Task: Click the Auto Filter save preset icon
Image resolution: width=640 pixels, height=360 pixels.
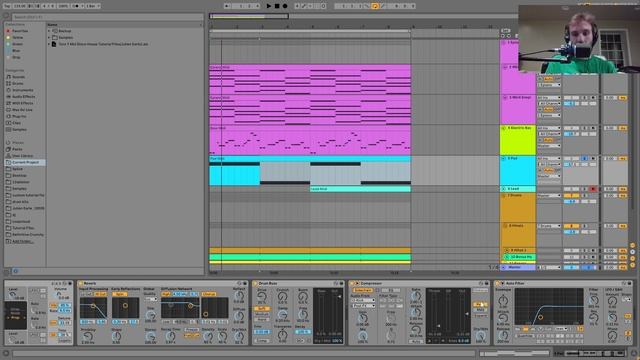Action: tap(630, 283)
